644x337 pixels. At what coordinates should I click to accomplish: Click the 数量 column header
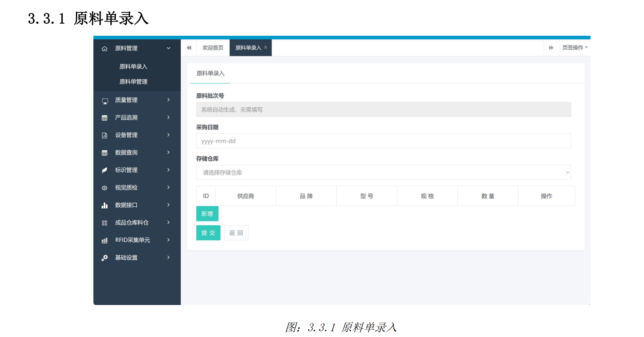coord(488,196)
